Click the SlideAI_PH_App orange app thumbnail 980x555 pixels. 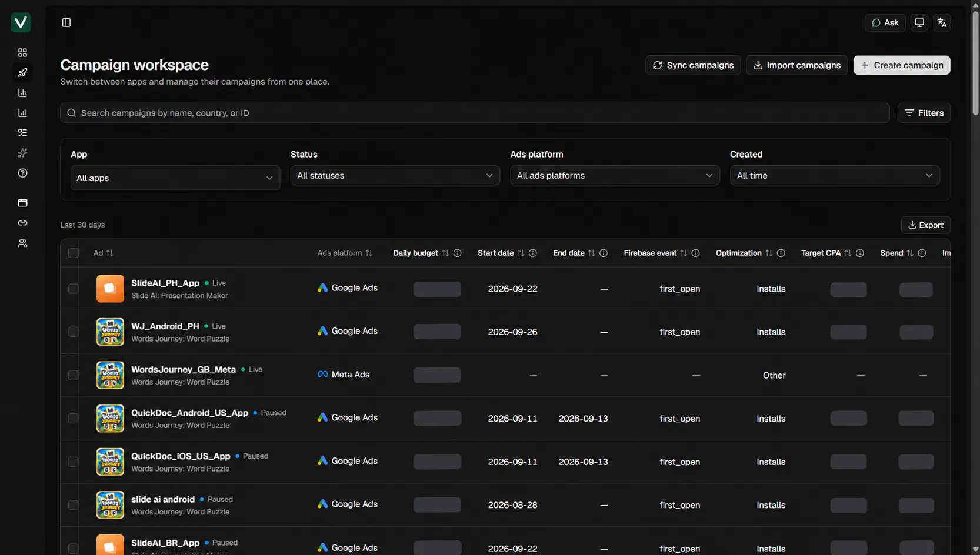(x=110, y=289)
